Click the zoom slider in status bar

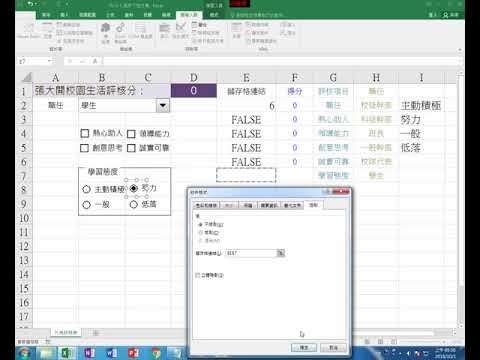pos(423,342)
